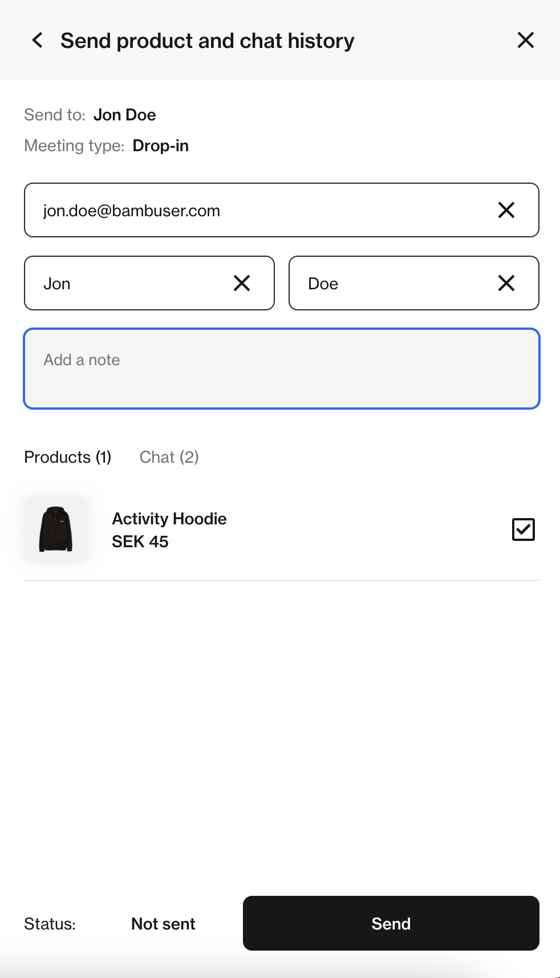Viewport: 560px width, 978px height.
Task: Switch to the Chat (2) tab
Action: point(169,457)
